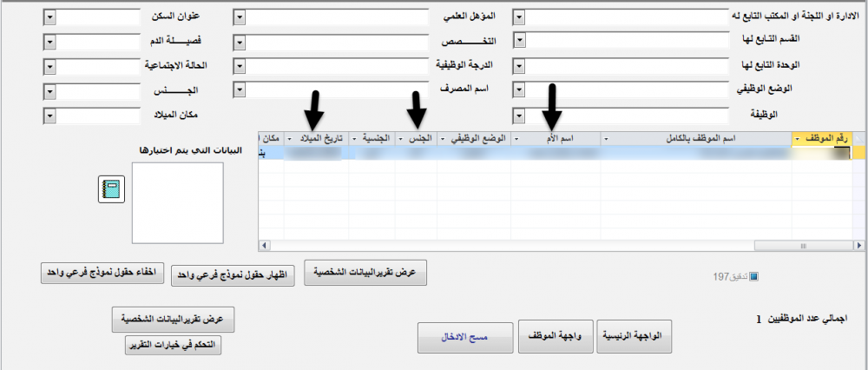Click the green notebook icon beside the list box

(x=111, y=189)
